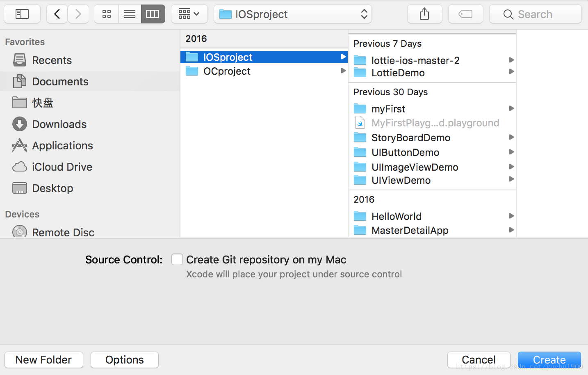Click the New Folder button
Screen dimensions: 588x375
click(x=44, y=360)
